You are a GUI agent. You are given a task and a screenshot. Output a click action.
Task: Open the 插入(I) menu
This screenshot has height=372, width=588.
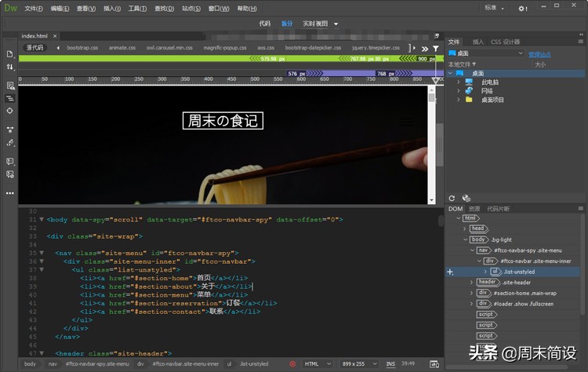tap(112, 8)
